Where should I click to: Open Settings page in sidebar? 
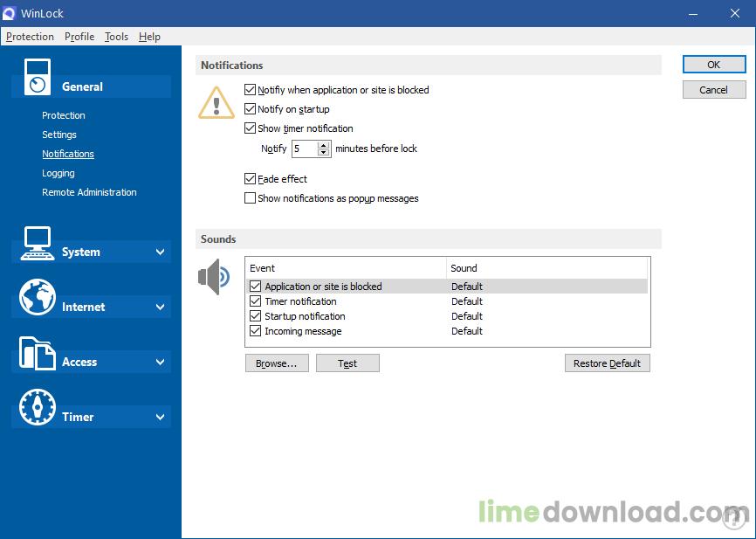click(x=59, y=135)
